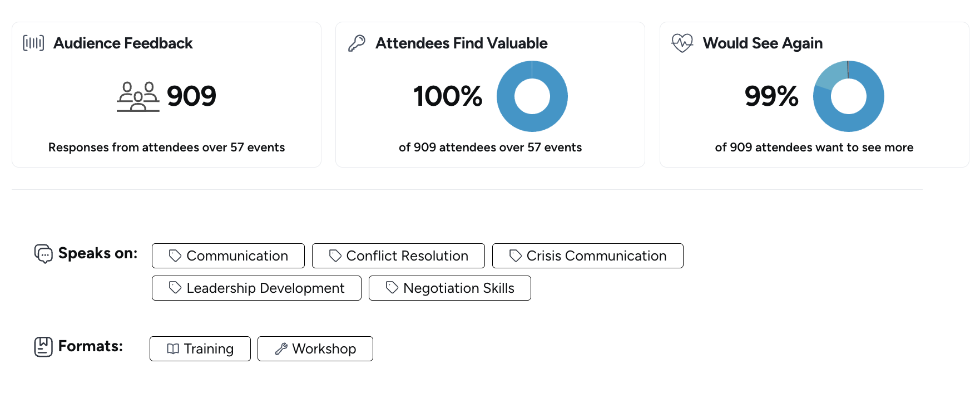Click the key icon beside Attendees Find Valuable

click(x=357, y=43)
